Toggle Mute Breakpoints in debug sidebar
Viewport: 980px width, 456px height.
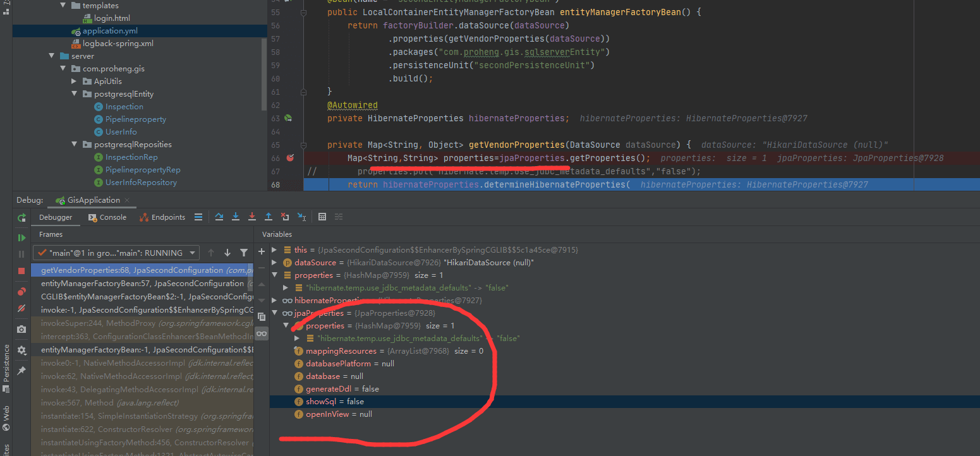point(21,308)
